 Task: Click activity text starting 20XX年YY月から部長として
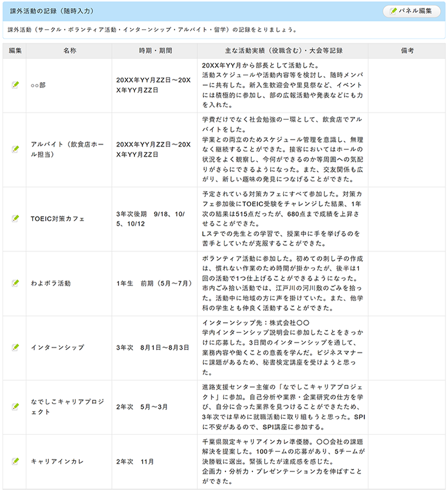pyautogui.click(x=283, y=85)
